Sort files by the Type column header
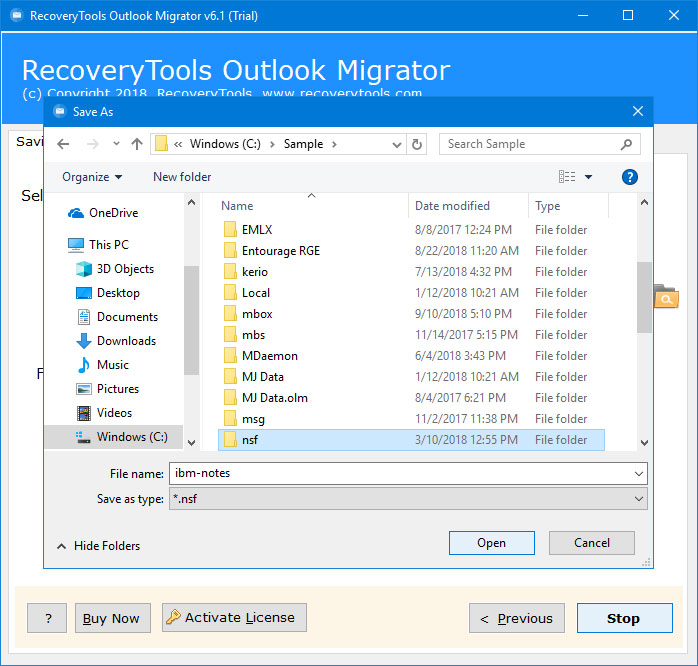Image resolution: width=698 pixels, height=666 pixels. coord(548,206)
